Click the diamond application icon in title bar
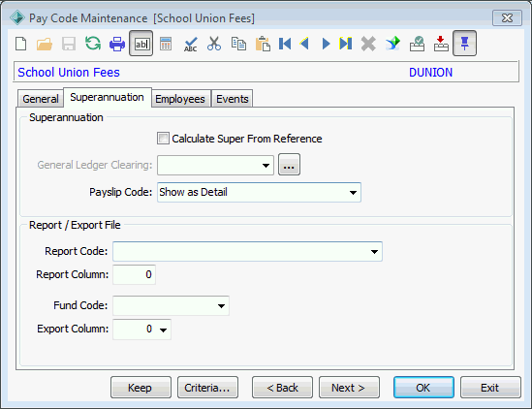Screen dimensions: 532x409 point(17,17)
